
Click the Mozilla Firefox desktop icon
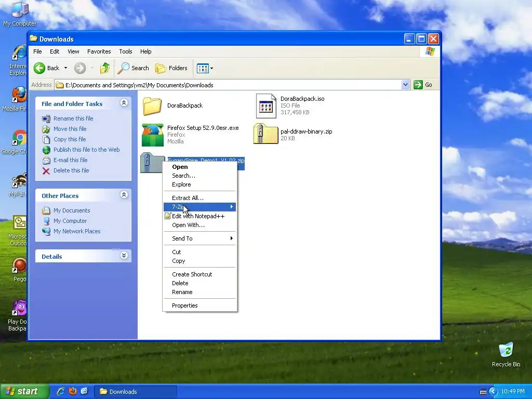click(19, 96)
